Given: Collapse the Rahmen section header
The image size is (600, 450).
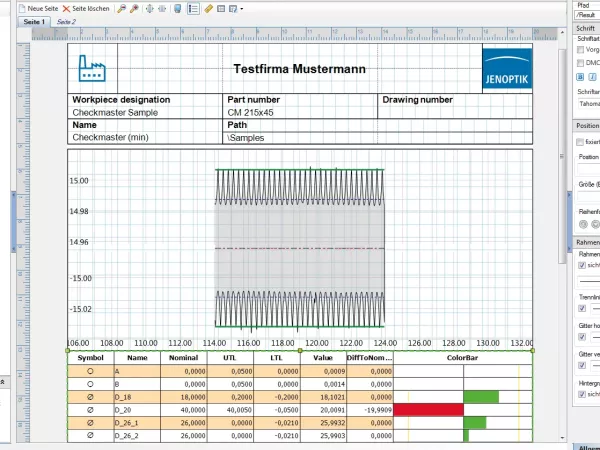Looking at the screenshot, I should 586,243.
